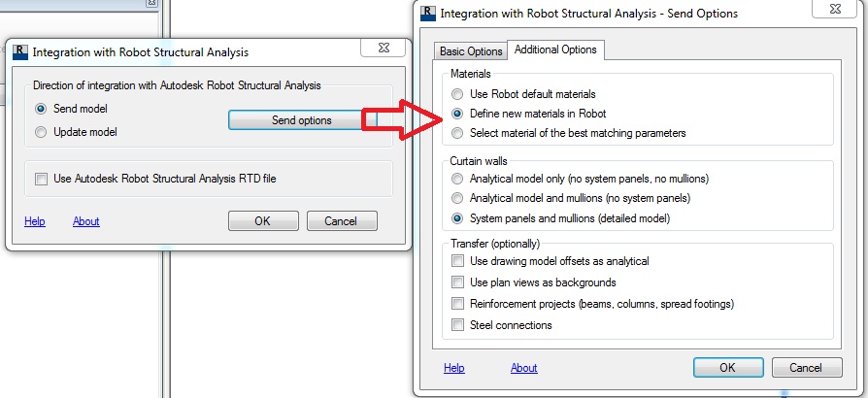
Task: Enable Use drawing model offsets as analytical
Action: tap(458, 261)
